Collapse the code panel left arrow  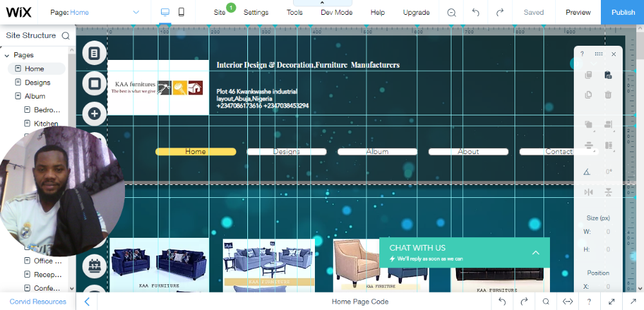[87, 302]
